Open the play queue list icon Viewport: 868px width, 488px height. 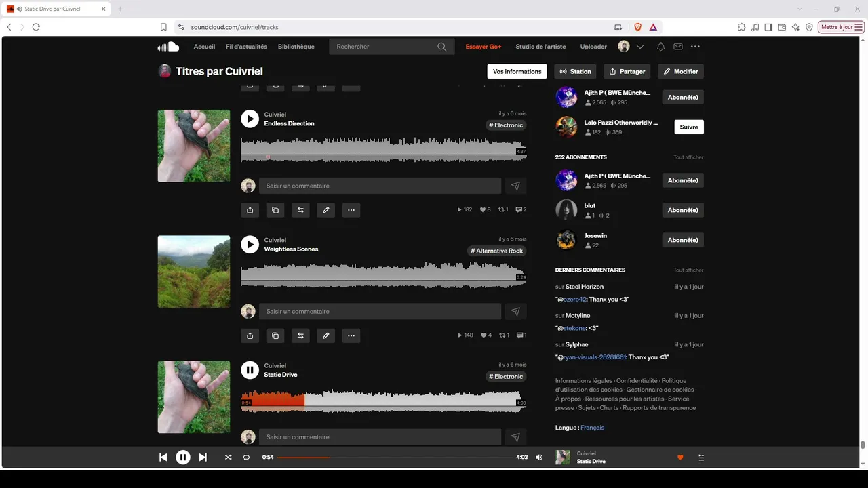pyautogui.click(x=701, y=457)
